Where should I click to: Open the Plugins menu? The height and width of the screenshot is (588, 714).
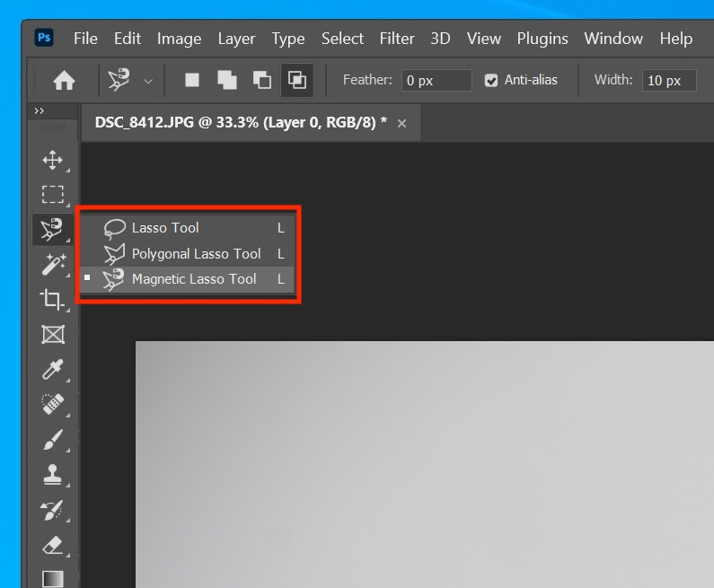pyautogui.click(x=542, y=39)
